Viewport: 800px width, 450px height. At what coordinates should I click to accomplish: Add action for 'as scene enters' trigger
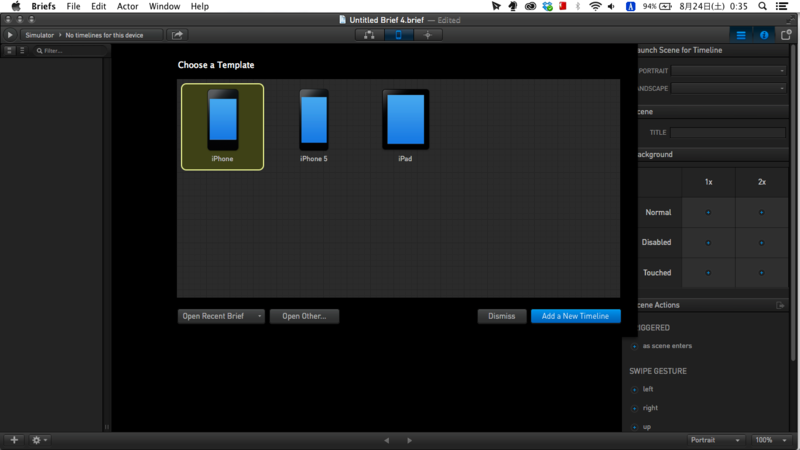(x=635, y=346)
